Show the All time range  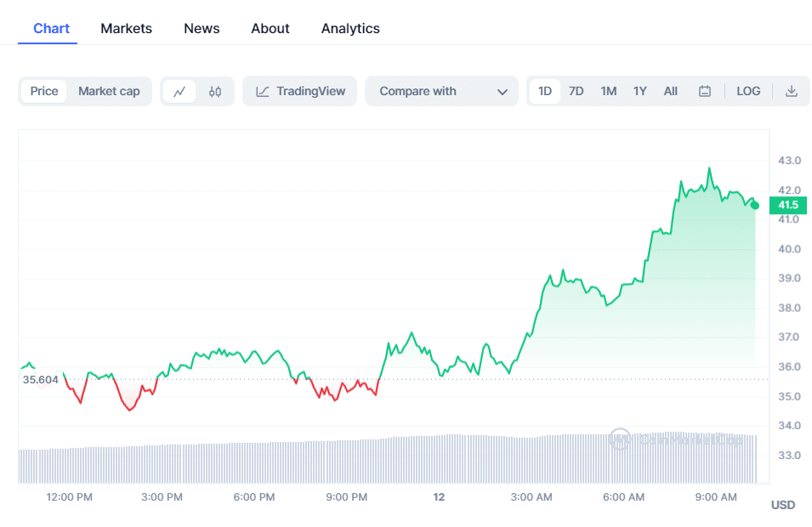pos(671,92)
